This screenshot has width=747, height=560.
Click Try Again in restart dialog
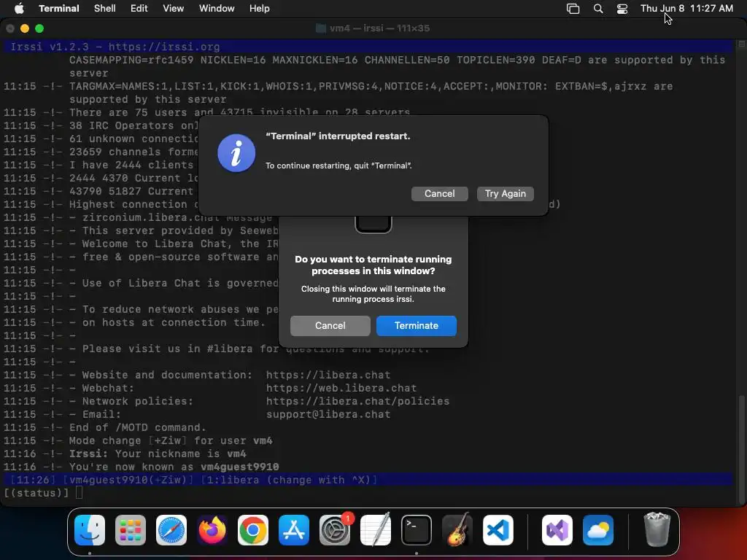point(505,194)
